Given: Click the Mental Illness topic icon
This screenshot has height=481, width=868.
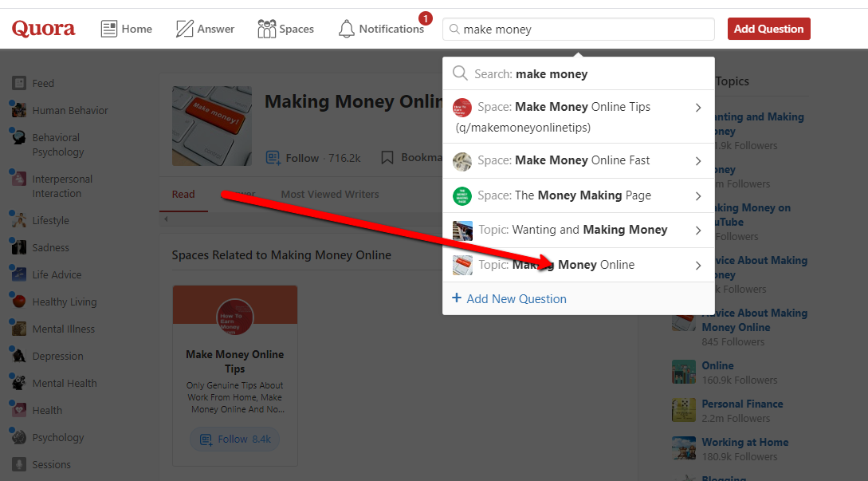Looking at the screenshot, I should tap(19, 329).
